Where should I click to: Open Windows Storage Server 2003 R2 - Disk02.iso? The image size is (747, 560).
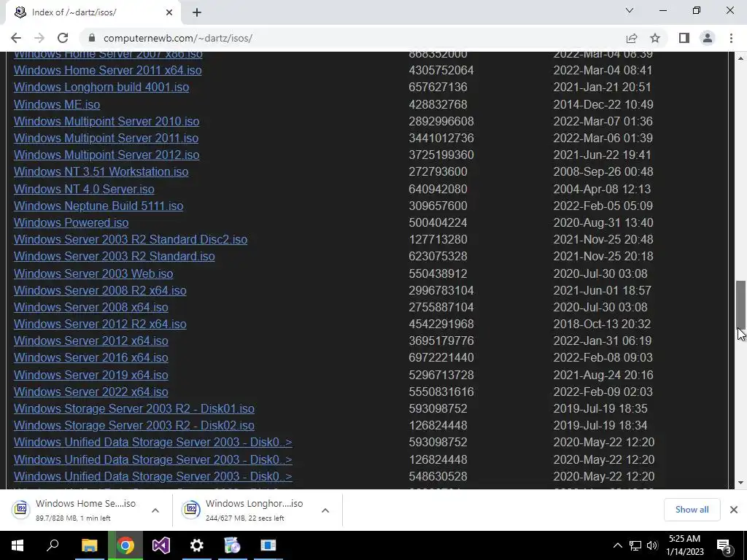(134, 425)
